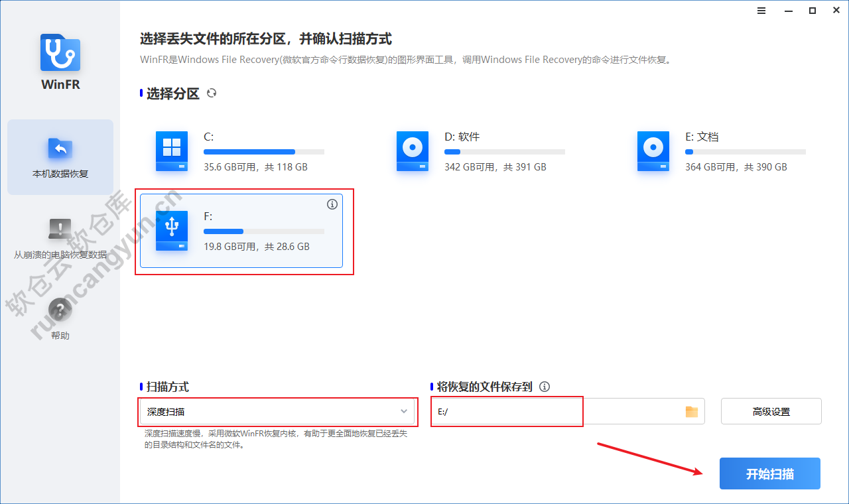The width and height of the screenshot is (849, 504).
Task: Click the D: 软件 usage bar
Action: [x=505, y=152]
